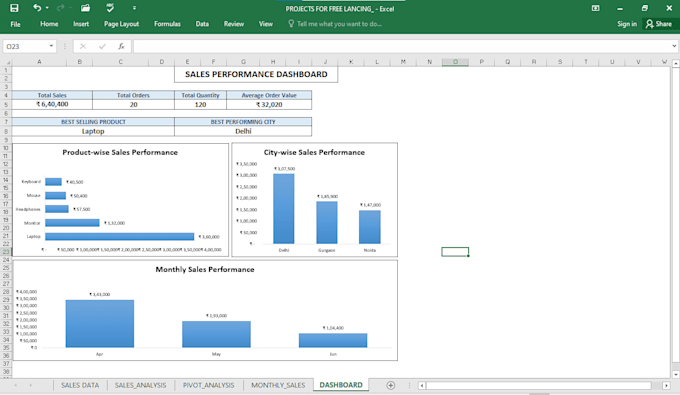Select the Delhi best city cell
Image resolution: width=680 pixels, height=395 pixels.
pos(243,131)
